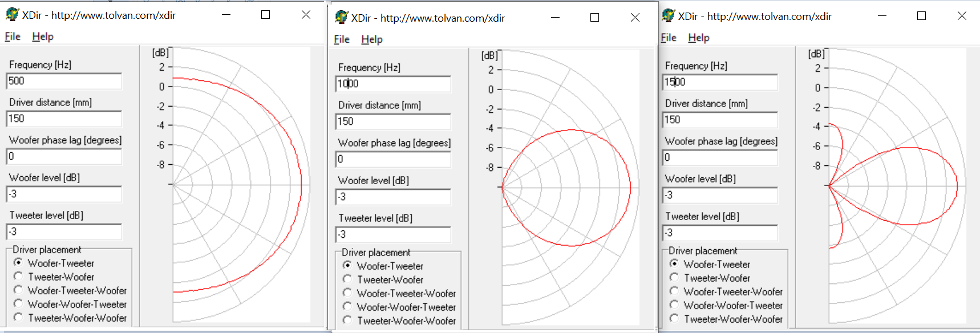Viewport: 980px width, 333px height.
Task: Open the Help menu in the 1500 Hz window
Action: tap(699, 38)
